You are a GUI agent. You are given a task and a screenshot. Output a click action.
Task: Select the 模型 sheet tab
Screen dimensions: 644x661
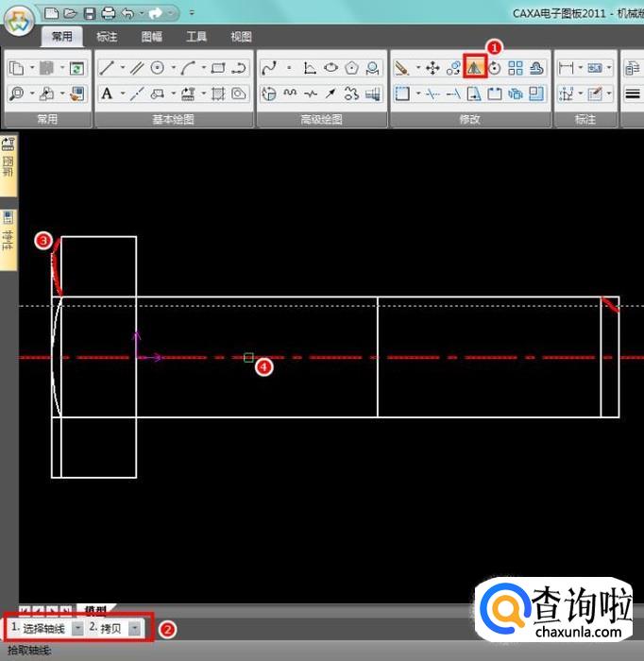pyautogui.click(x=94, y=611)
